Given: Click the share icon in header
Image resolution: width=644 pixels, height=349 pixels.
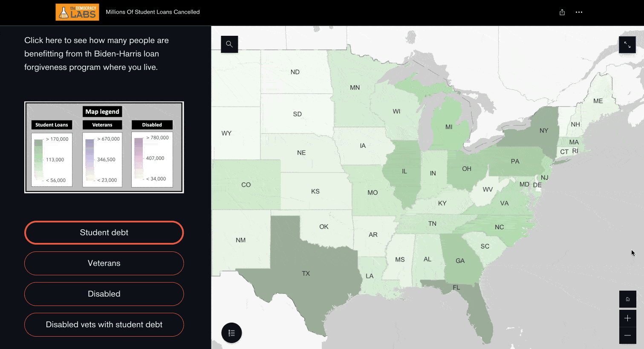Looking at the screenshot, I should coord(562,12).
